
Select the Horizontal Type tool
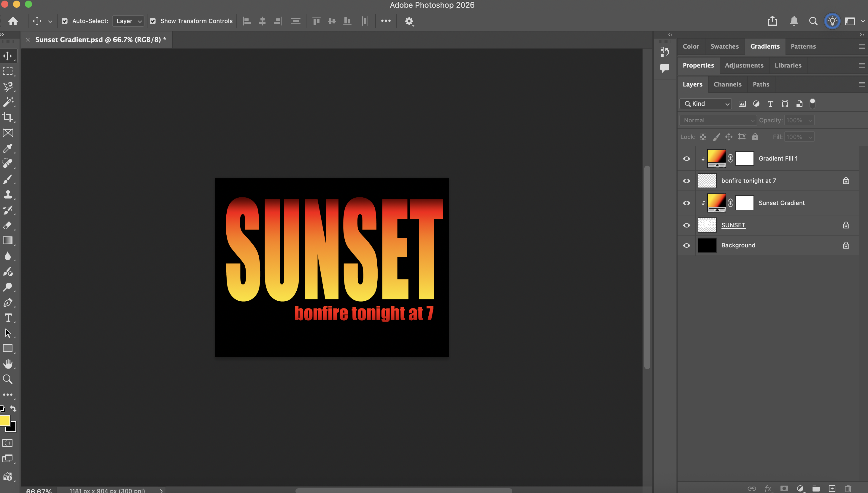[x=8, y=318]
